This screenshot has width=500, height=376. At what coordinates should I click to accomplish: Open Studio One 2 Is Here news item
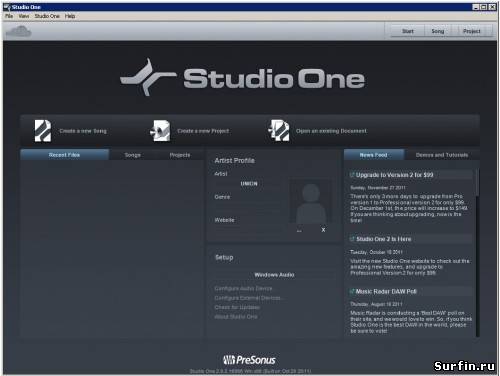[384, 239]
